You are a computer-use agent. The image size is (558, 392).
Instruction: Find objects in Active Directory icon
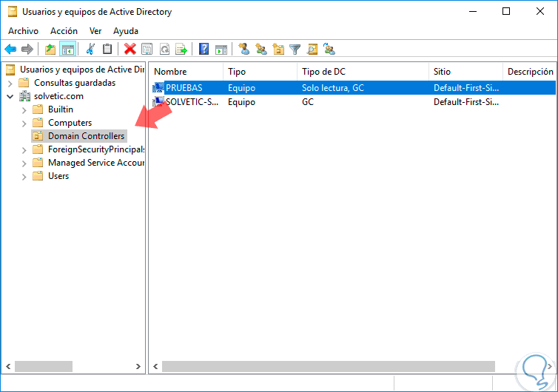(x=312, y=49)
